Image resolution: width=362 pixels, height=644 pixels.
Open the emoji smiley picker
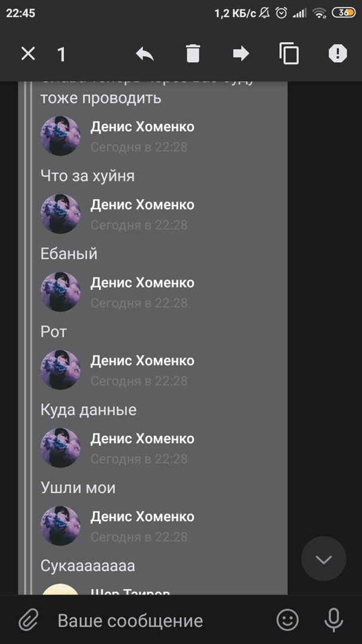[287, 620]
